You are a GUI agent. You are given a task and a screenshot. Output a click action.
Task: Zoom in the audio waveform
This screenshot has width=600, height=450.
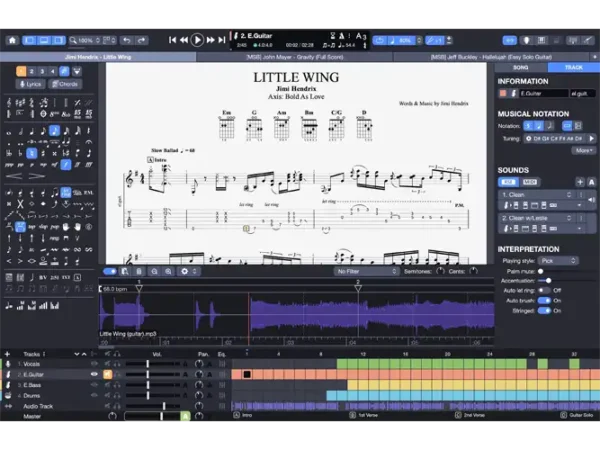(168, 271)
